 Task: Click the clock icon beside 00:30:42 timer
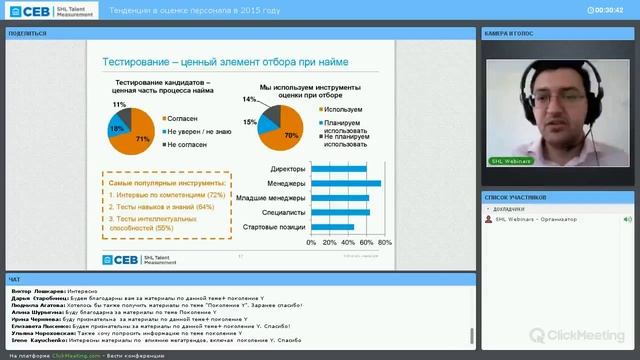(x=590, y=10)
